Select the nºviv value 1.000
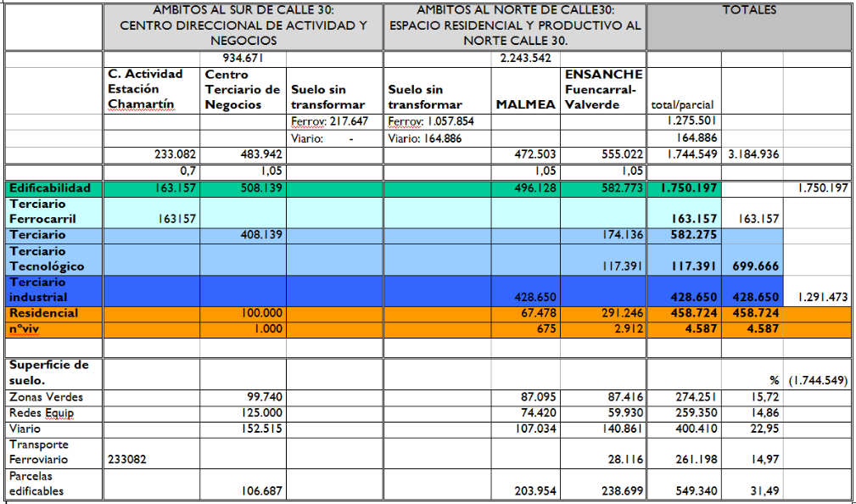The image size is (856, 504). click(x=268, y=329)
